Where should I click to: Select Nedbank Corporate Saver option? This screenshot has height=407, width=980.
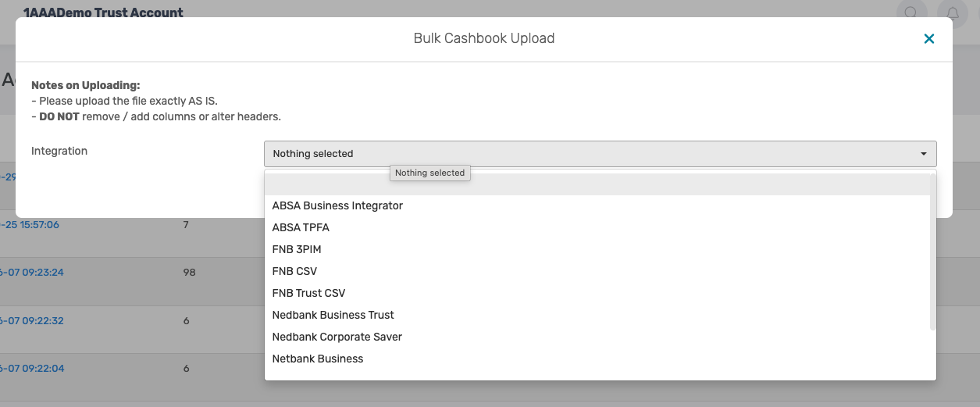coord(597,337)
